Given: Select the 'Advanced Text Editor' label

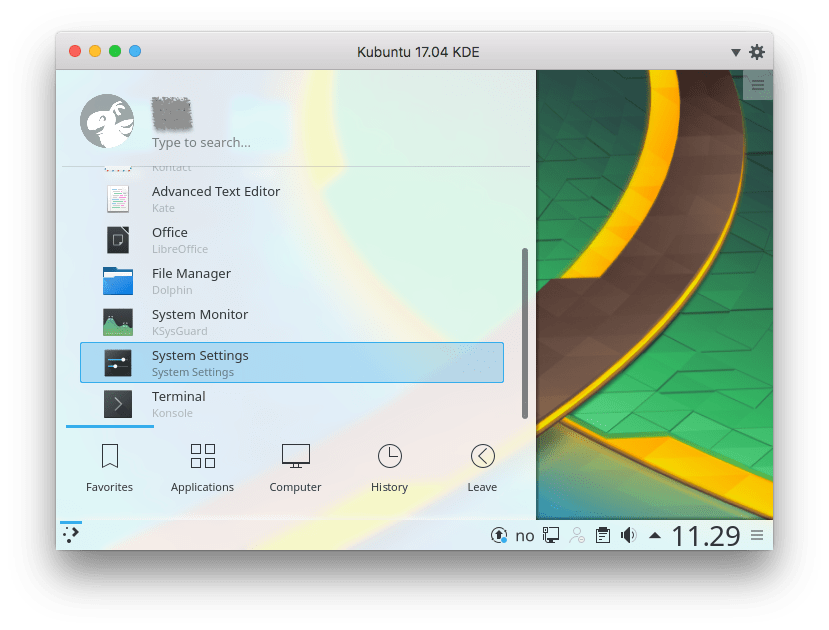Looking at the screenshot, I should [x=216, y=191].
